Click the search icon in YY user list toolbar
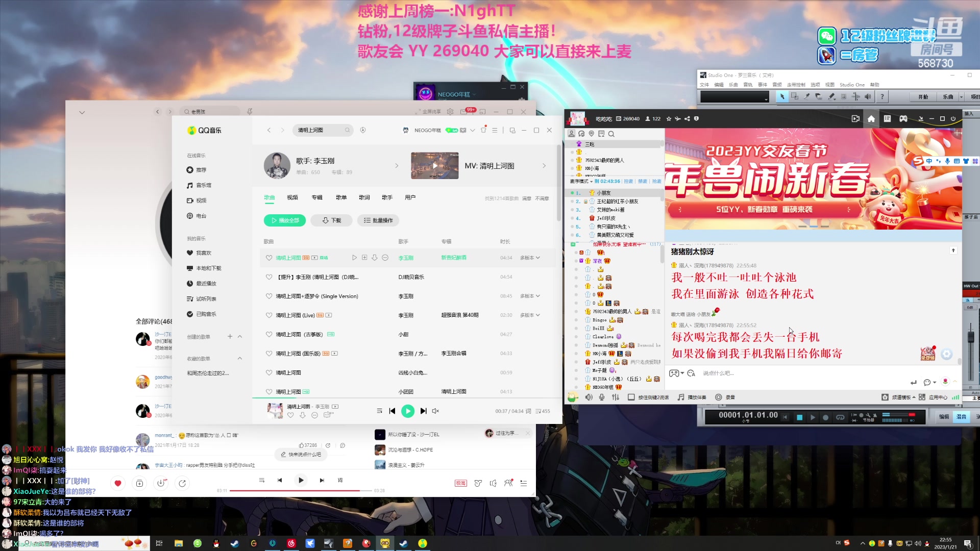 (x=611, y=134)
